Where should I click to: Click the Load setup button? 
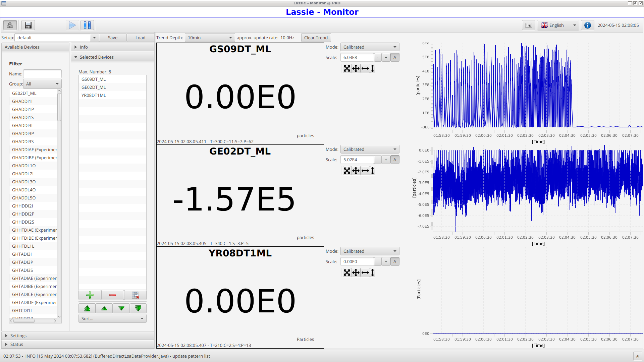pos(141,38)
